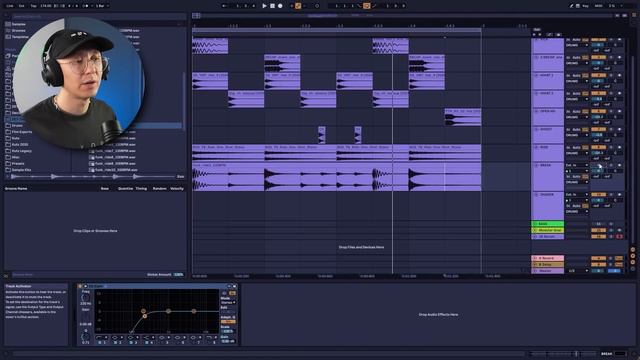Stop playback with the Stop button
640x360 pixels.
(273, 6)
